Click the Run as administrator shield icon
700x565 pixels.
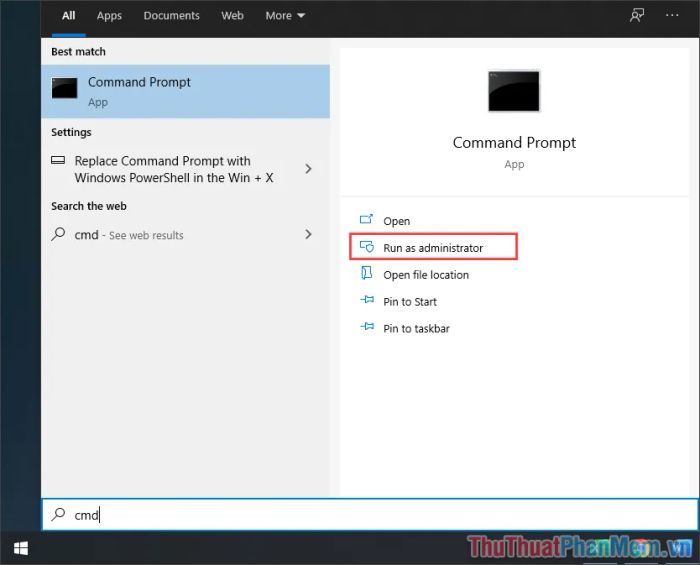tap(367, 246)
